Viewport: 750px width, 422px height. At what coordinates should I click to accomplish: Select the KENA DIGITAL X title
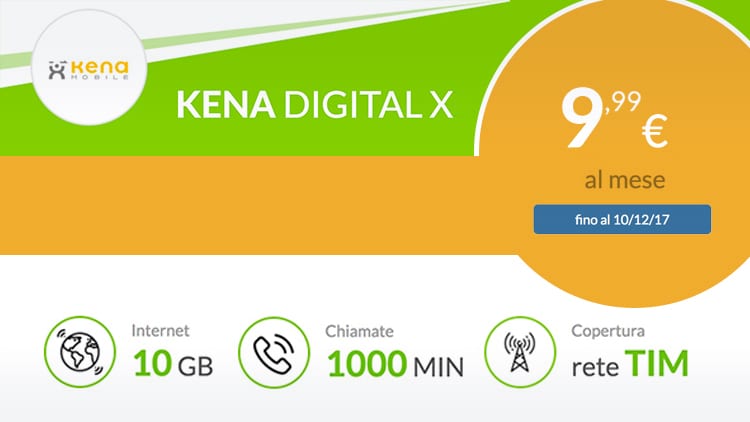[x=315, y=104]
